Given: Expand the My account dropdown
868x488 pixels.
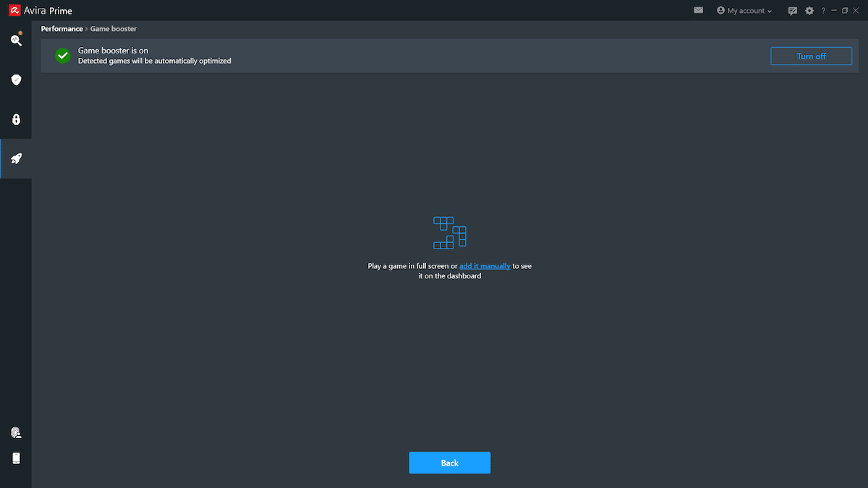Looking at the screenshot, I should coord(769,10).
